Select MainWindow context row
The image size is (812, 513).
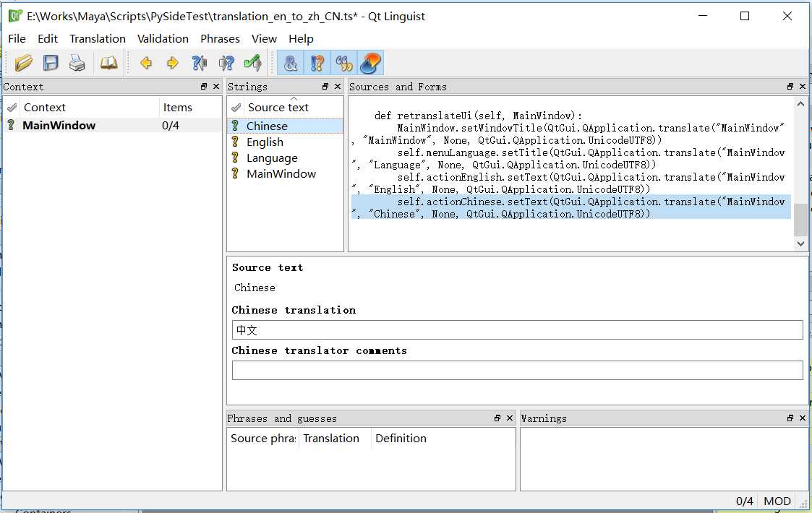point(112,125)
